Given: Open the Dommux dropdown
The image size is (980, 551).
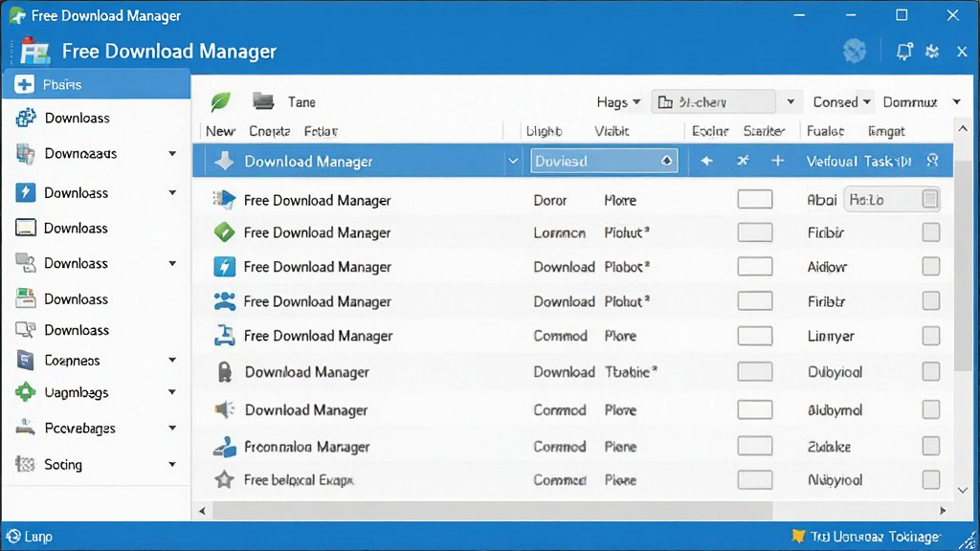Looking at the screenshot, I should pos(922,101).
